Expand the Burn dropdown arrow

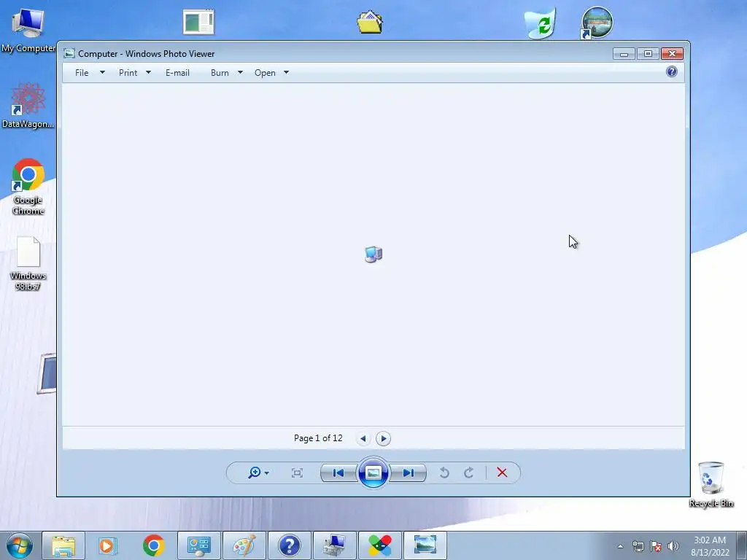[x=240, y=72]
